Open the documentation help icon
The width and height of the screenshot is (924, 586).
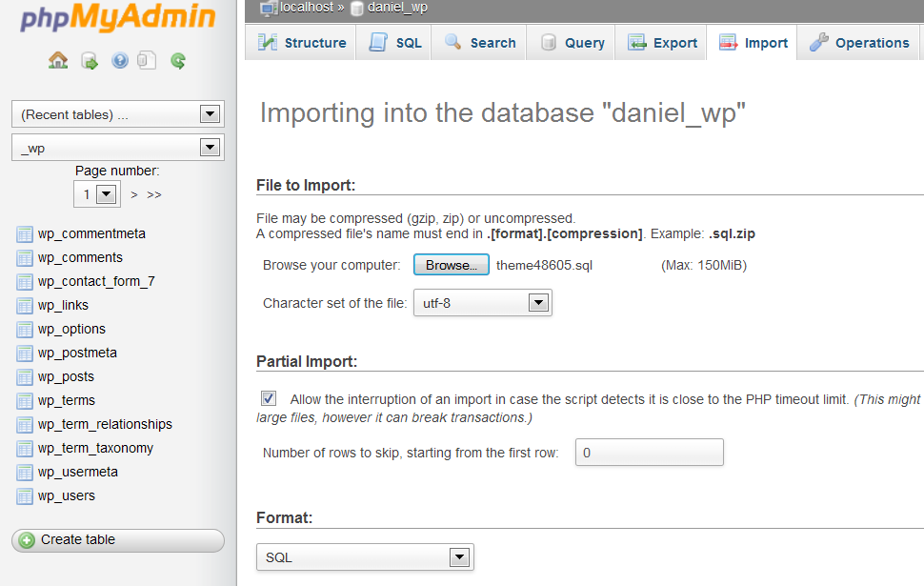tap(119, 61)
